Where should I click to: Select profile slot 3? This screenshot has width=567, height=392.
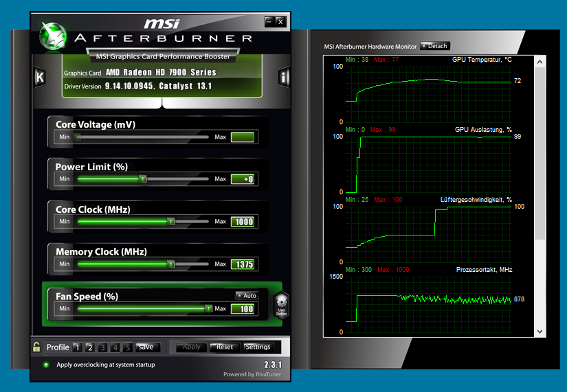coord(102,347)
